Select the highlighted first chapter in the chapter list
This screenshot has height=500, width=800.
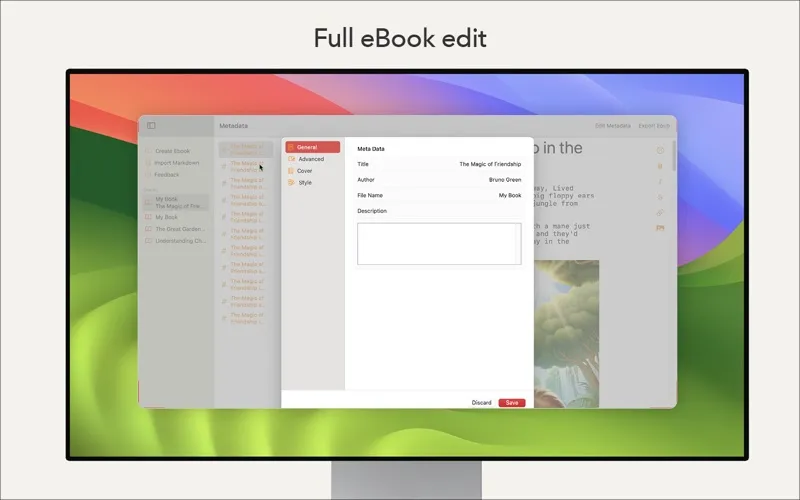point(246,149)
